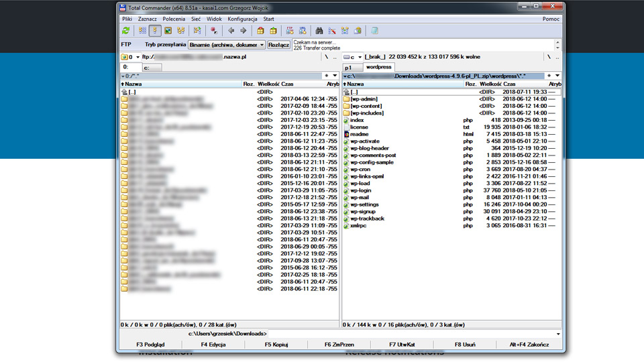Image resolution: width=644 pixels, height=362 pixels.
Task: Switch to brief file list view icon
Action: [x=142, y=31]
